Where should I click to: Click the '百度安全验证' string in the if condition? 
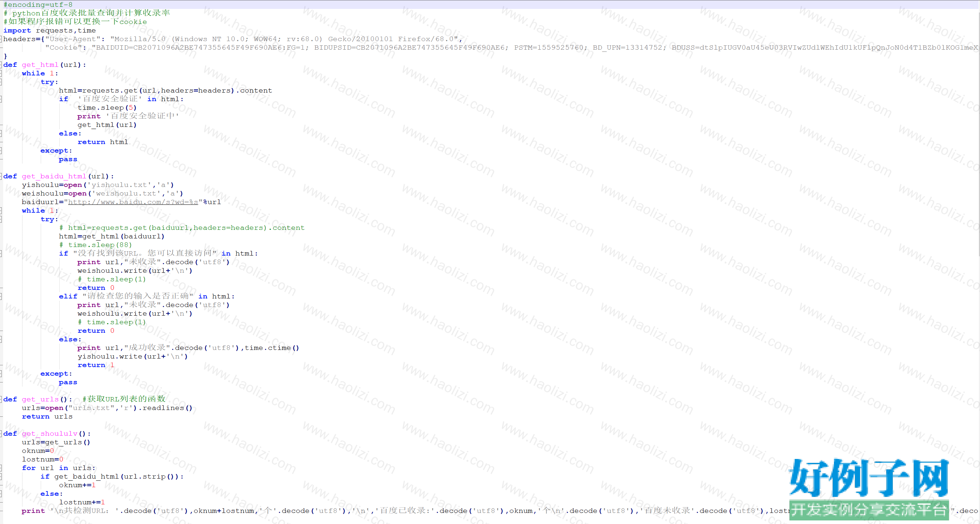[110, 99]
